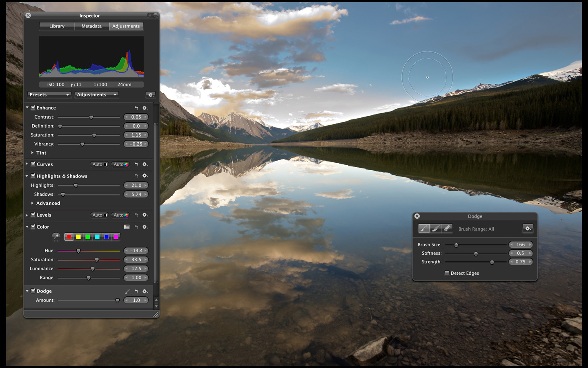Open the Adjustments dropdown menu
The height and width of the screenshot is (368, 588).
coord(97,95)
